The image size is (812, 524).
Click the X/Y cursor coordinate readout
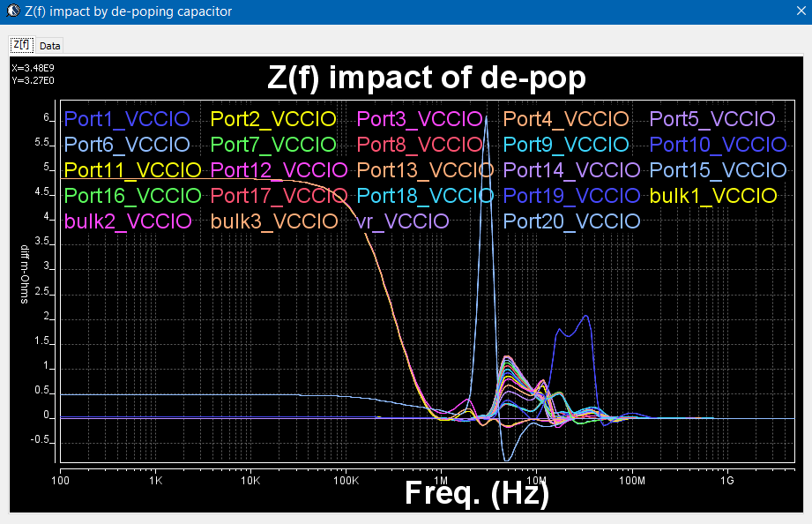click(32, 74)
